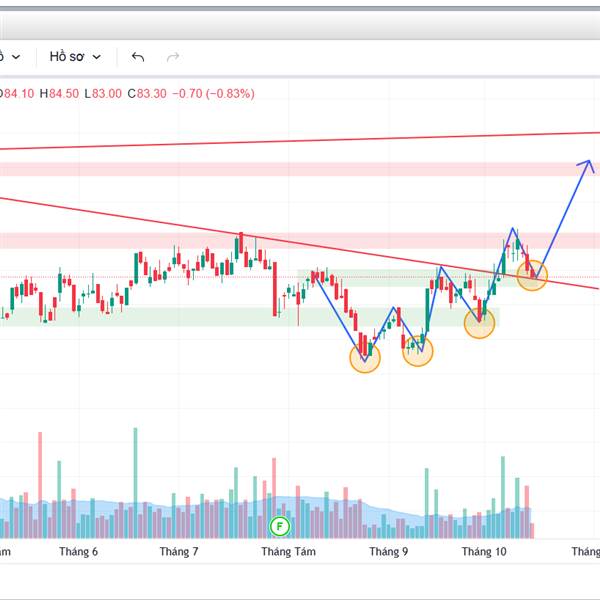The image size is (600, 600).
Task: Click the L83.00 low price value
Action: point(103,94)
